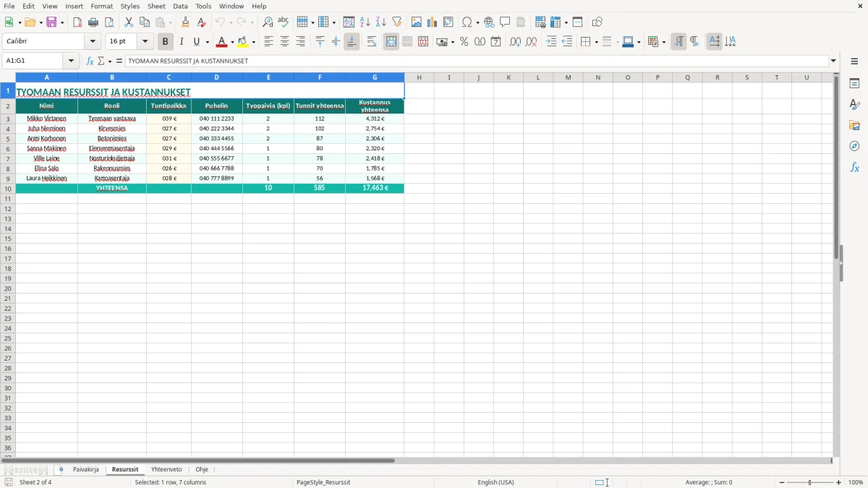Open the sidebar Gallery panel
This screenshot has width=868, height=488.
(854, 125)
